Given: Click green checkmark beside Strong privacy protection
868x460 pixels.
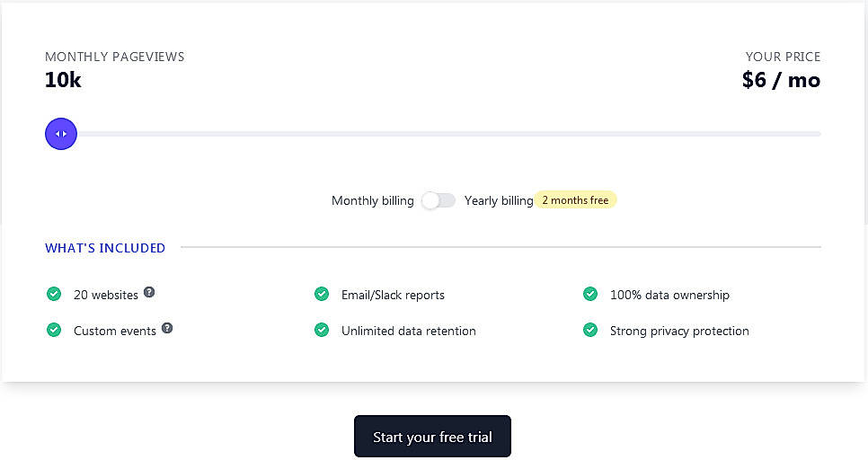Looking at the screenshot, I should [590, 330].
